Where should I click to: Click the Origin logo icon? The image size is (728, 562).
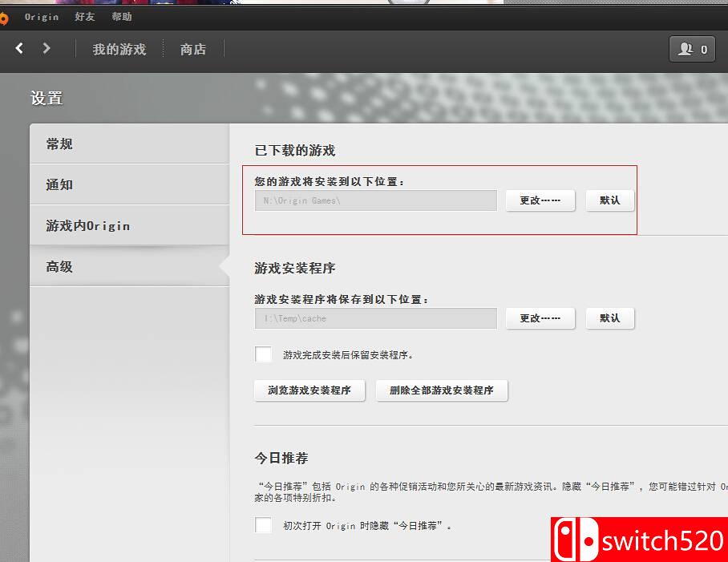click(x=6, y=16)
